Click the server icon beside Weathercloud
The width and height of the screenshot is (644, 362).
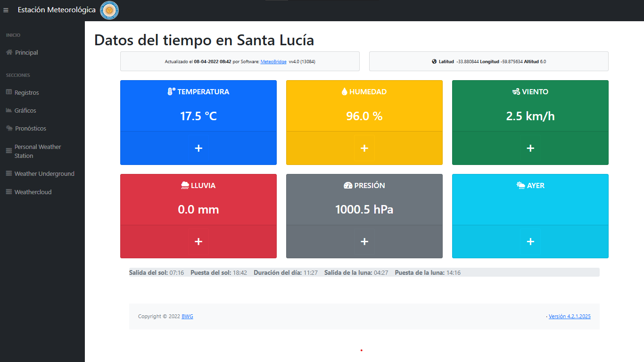click(x=8, y=192)
